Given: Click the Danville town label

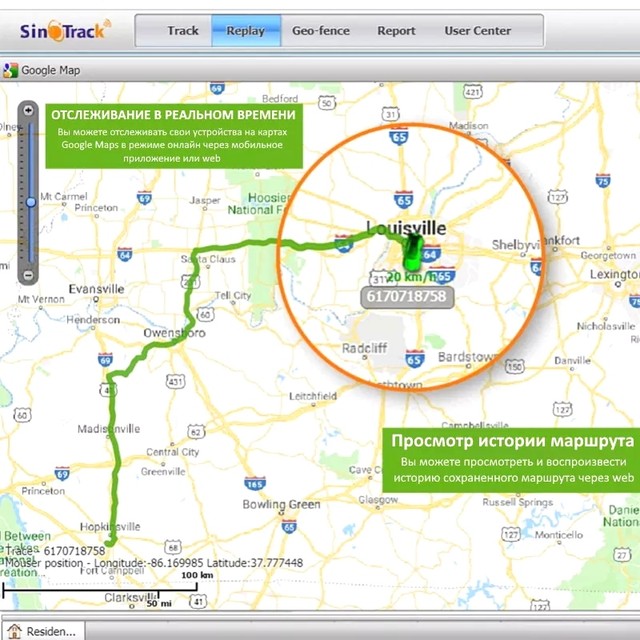Looking at the screenshot, I should (x=572, y=361).
